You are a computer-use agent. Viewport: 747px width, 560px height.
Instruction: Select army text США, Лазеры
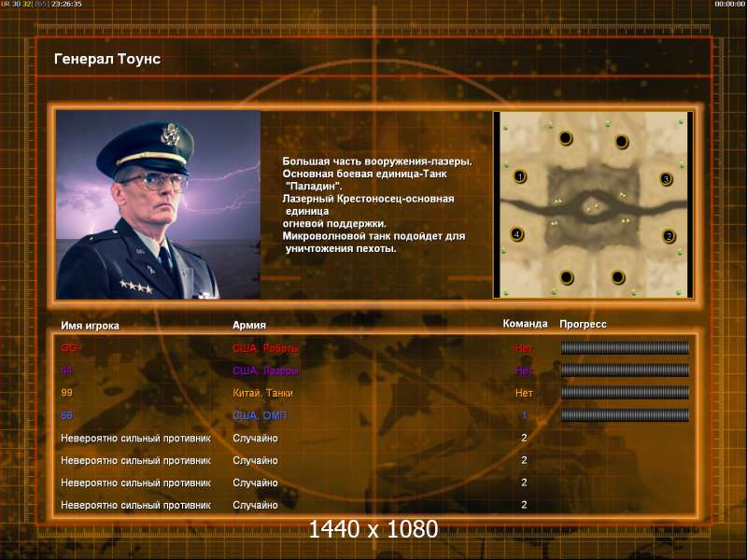265,371
